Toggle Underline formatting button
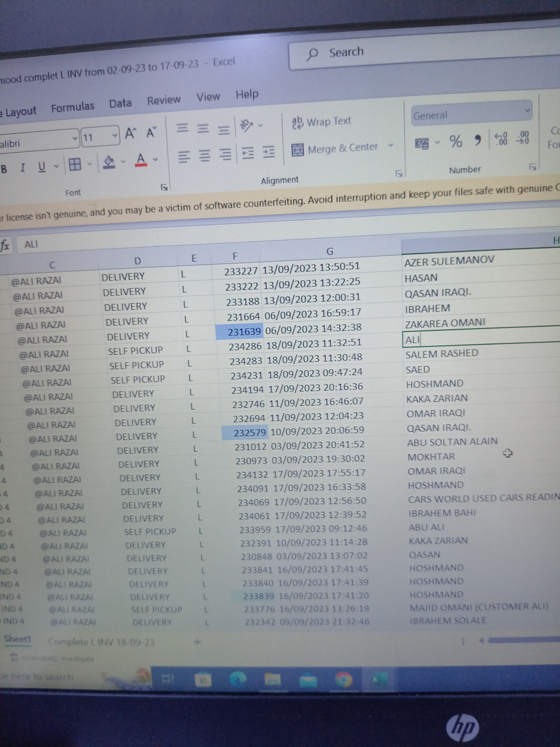Screen dimensions: 560x747 point(42,167)
